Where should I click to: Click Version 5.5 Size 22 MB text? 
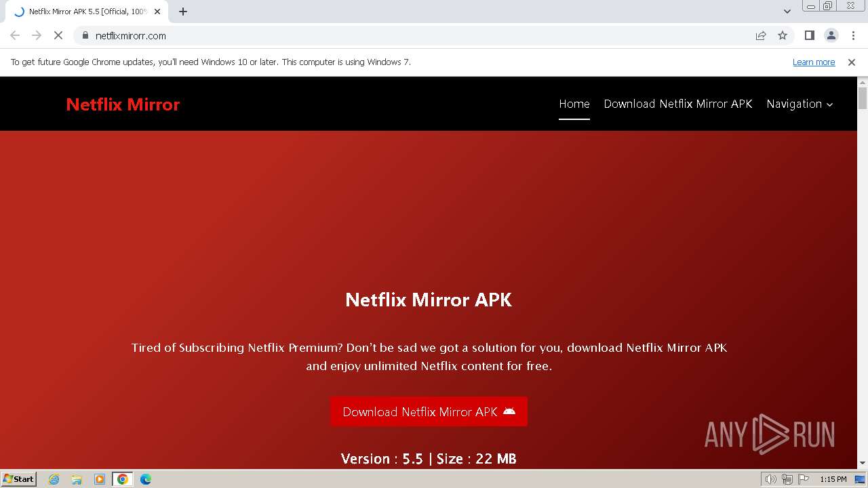pos(429,459)
